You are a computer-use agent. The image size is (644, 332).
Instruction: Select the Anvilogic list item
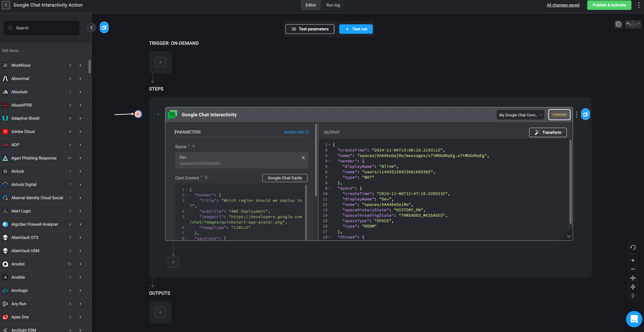tap(44, 290)
